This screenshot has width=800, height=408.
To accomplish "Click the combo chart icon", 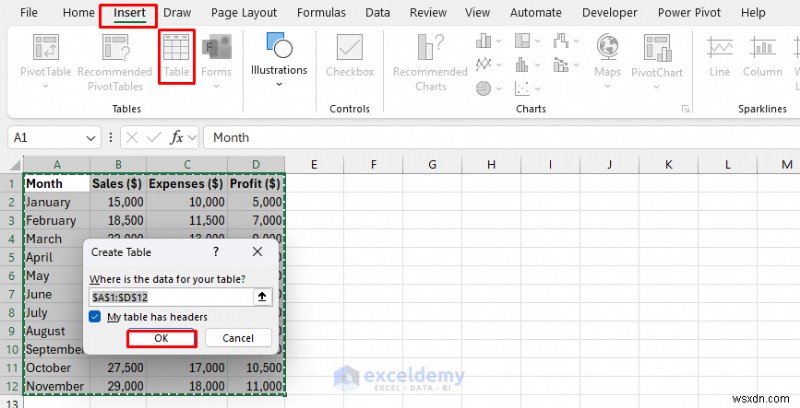I will pos(561,65).
